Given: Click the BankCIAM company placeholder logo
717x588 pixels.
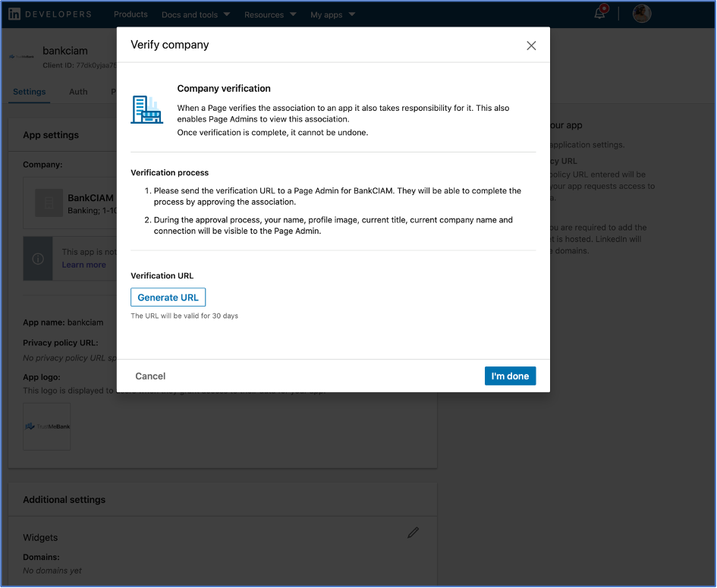Looking at the screenshot, I should pyautogui.click(x=49, y=203).
